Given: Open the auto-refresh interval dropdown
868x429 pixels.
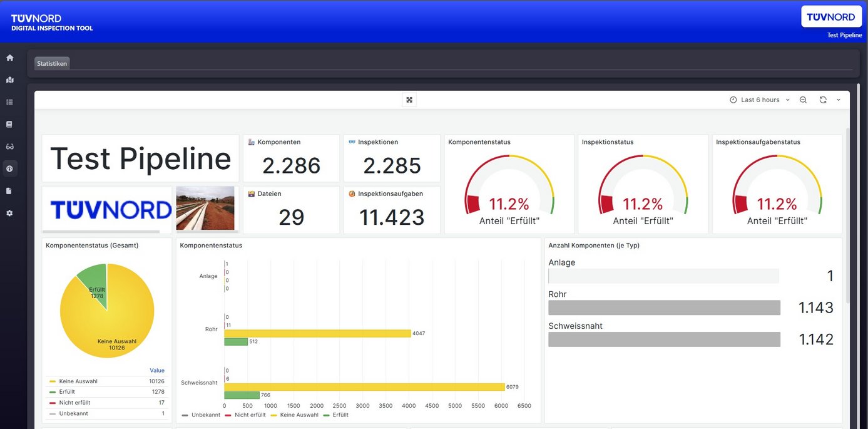Looking at the screenshot, I should [839, 100].
